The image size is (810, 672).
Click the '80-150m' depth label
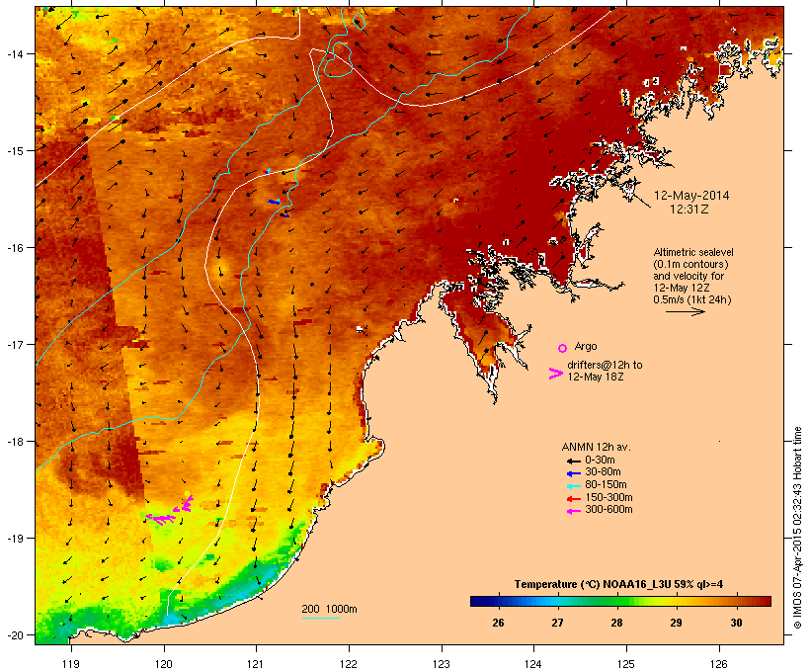[x=606, y=485]
